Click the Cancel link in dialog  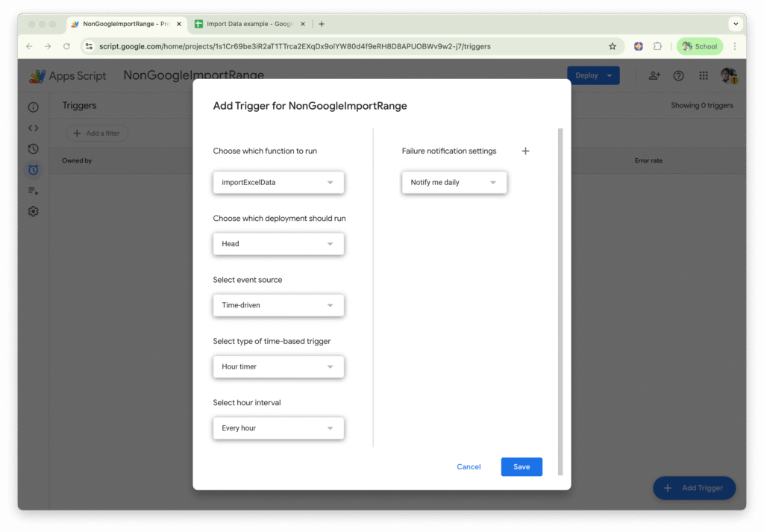click(x=469, y=467)
